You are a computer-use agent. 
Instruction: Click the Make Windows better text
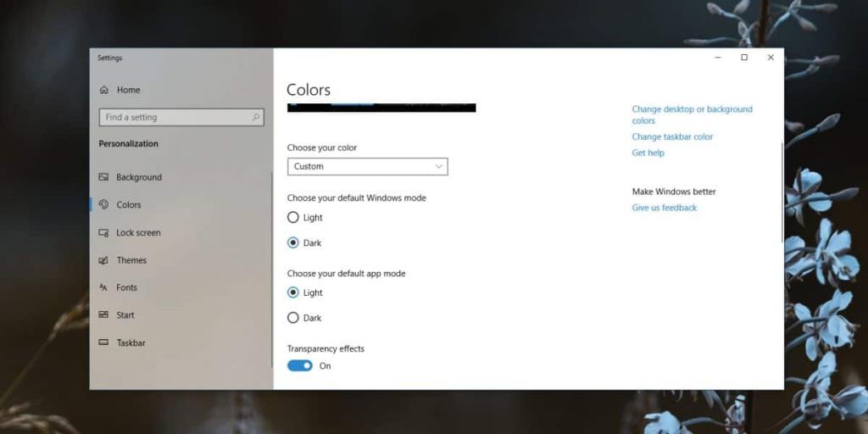tap(674, 192)
